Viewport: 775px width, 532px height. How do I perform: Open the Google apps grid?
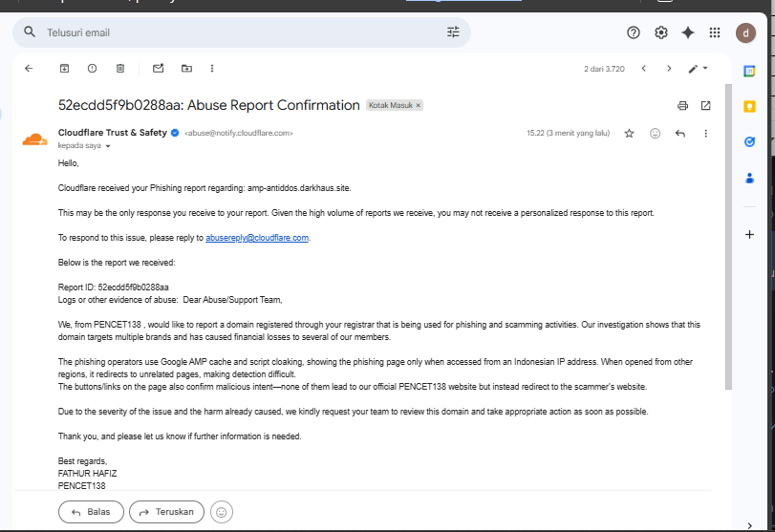point(715,32)
